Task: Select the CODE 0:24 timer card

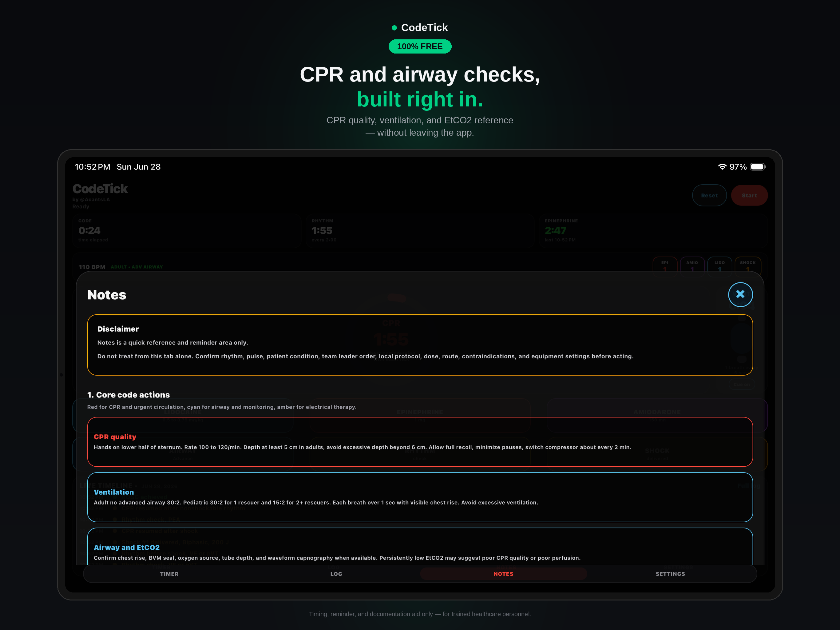Action: 187,231
